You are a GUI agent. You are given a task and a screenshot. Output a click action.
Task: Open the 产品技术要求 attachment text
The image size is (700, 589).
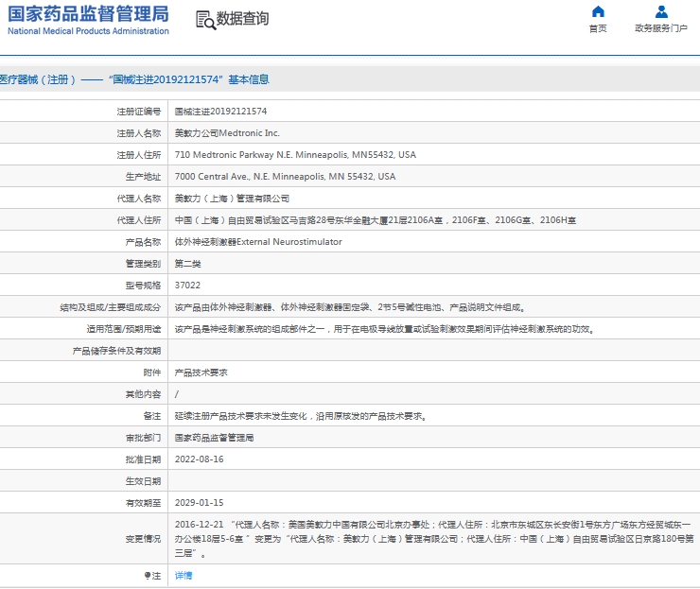click(201, 372)
